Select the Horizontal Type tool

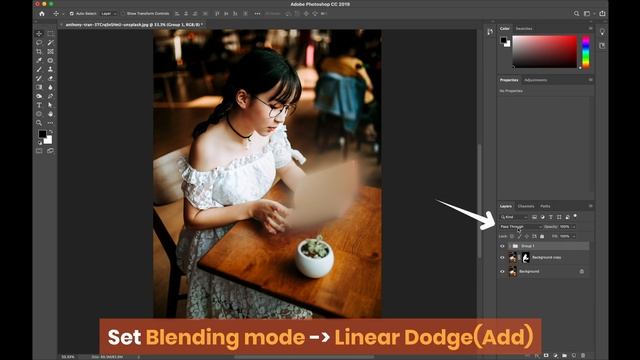[39, 105]
